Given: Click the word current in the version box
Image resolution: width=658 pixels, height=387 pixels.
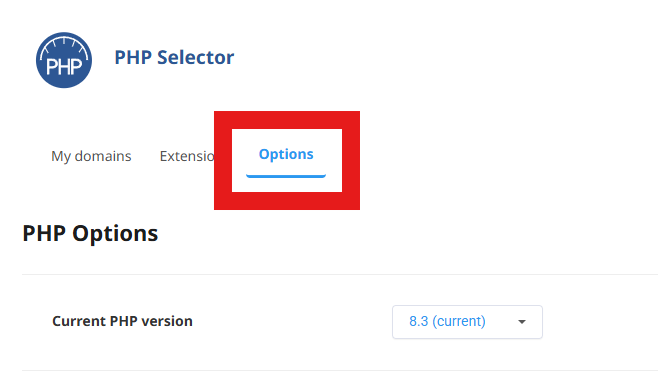Looking at the screenshot, I should [x=459, y=321].
